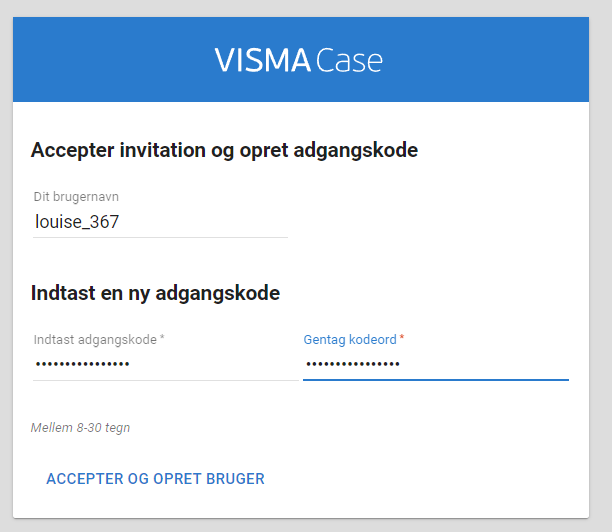Click the gray asterisk by Indtast adgangskode
This screenshot has width=612, height=532.
(162, 337)
